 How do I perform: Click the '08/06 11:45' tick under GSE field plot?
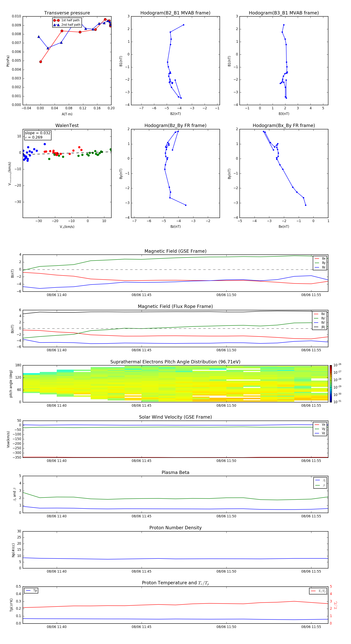[x=141, y=295]
